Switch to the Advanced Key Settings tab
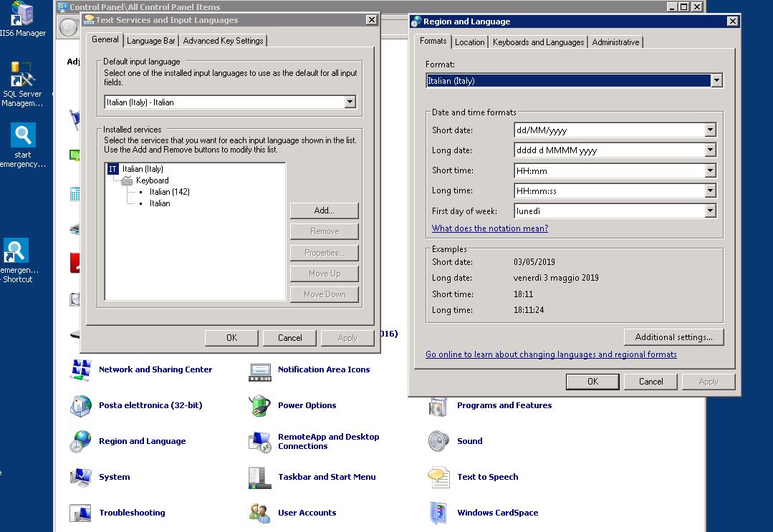 [x=223, y=41]
